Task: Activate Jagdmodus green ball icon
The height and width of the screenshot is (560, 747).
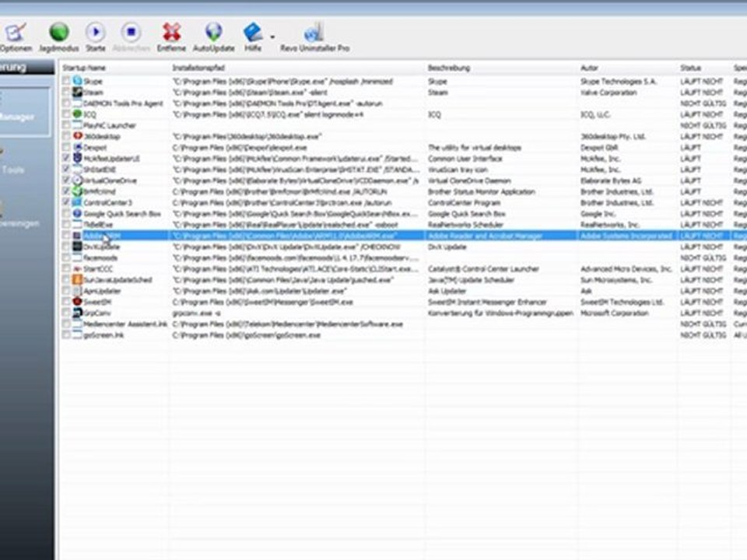Action: (59, 32)
